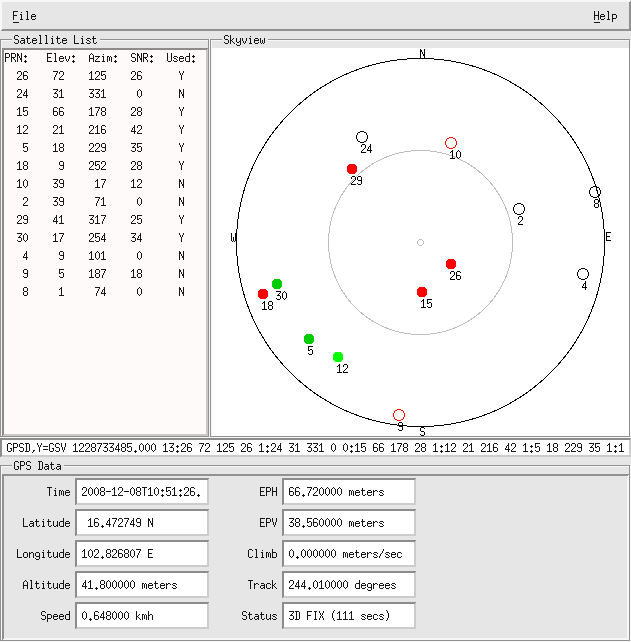Click PRN 9 row's azimuth 187
Image resolution: width=631 pixels, height=642 pixels.
coord(97,274)
